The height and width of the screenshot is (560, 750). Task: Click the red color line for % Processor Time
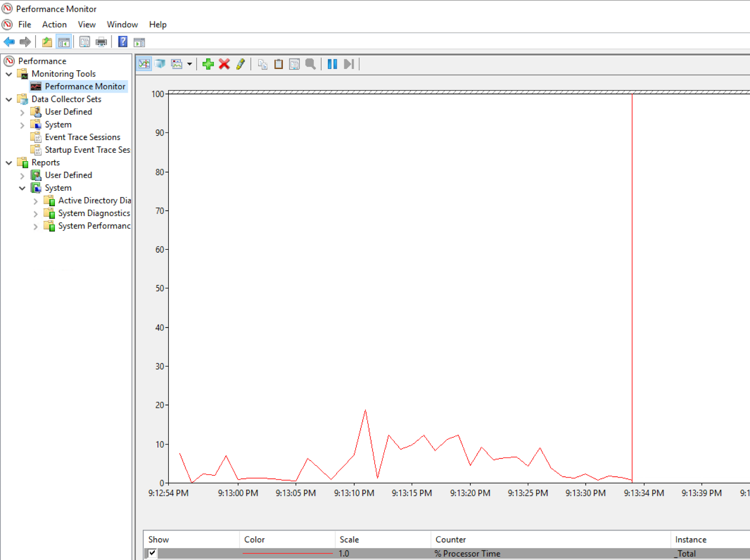287,553
